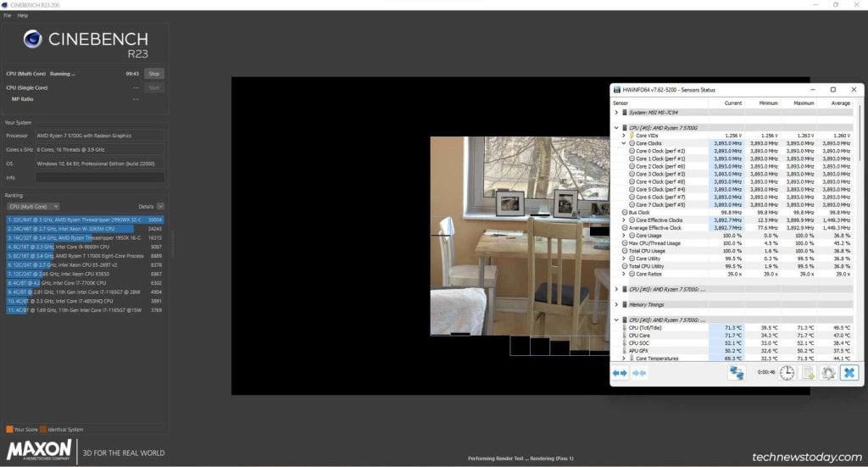The height and width of the screenshot is (467, 868).
Task: Select the Intel Core i7-4850HQ ranking entry
Action: pyautogui.click(x=85, y=301)
